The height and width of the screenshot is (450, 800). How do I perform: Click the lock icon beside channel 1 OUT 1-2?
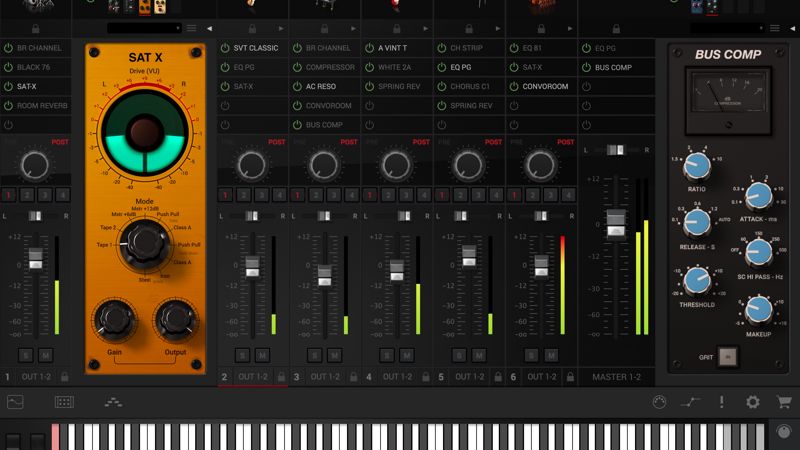[64, 377]
